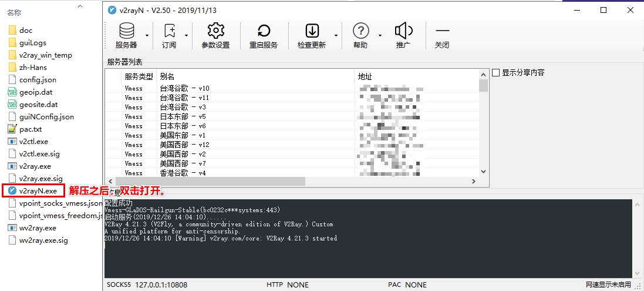
Task: Select the v2rayN.exe file
Action: (x=33, y=190)
